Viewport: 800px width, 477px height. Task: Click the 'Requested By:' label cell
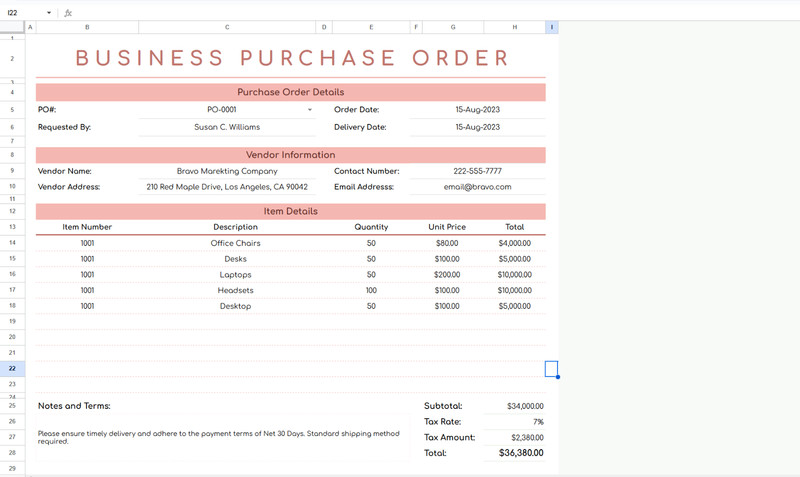click(x=87, y=127)
